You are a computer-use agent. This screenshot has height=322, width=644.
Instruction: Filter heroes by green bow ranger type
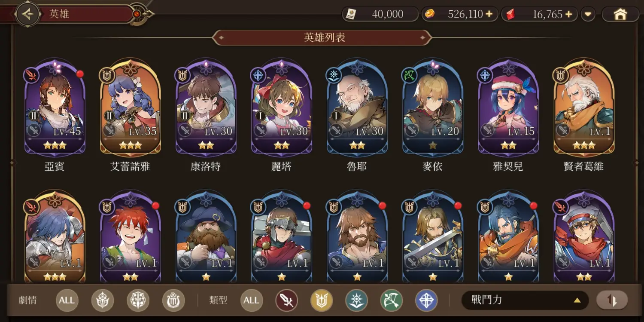point(391,300)
